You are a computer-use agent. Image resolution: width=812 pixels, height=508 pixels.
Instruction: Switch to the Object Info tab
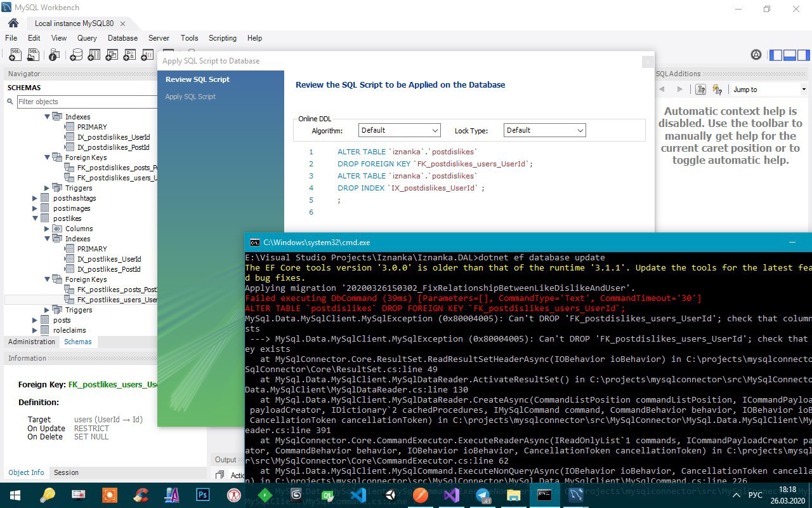26,472
